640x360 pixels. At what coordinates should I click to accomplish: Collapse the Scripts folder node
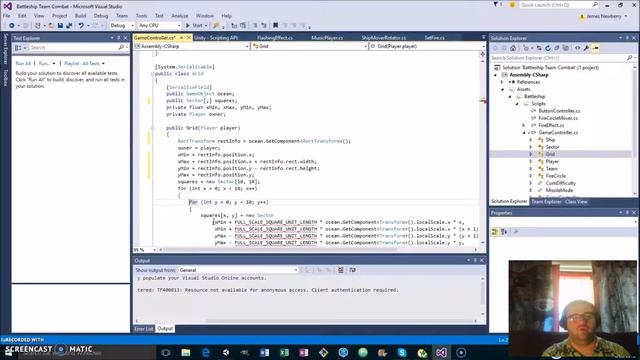coord(517,104)
